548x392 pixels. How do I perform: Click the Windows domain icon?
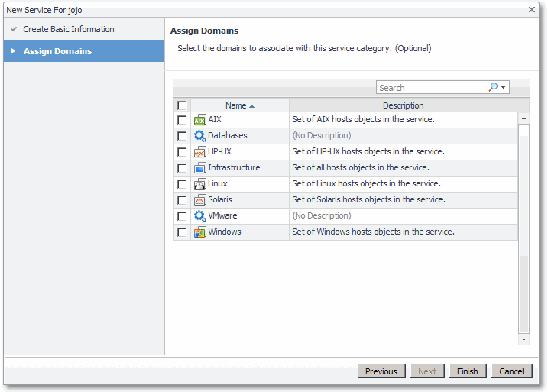click(199, 232)
